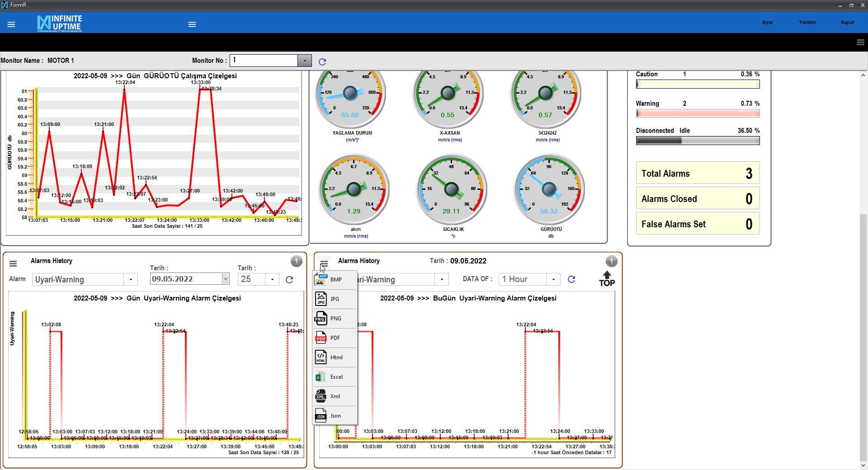Click the MOTOR 1 monitor name
This screenshot has width=868, height=470.
pyautogui.click(x=61, y=61)
